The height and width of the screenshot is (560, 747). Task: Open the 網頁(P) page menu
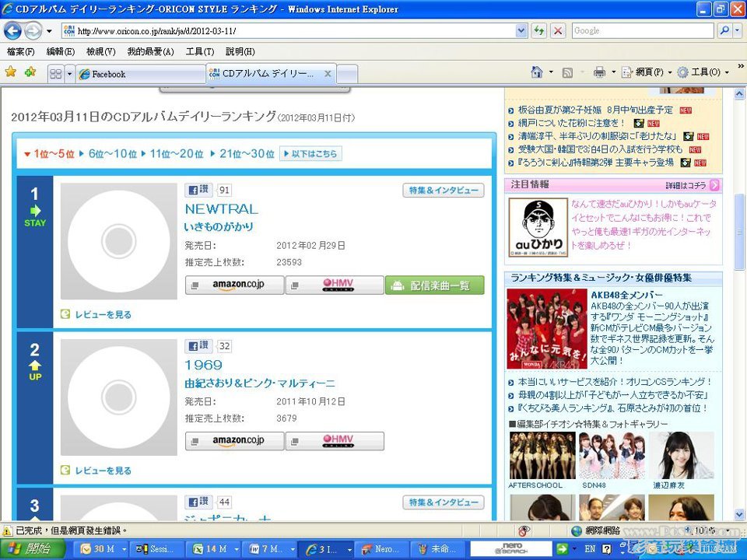click(x=647, y=72)
